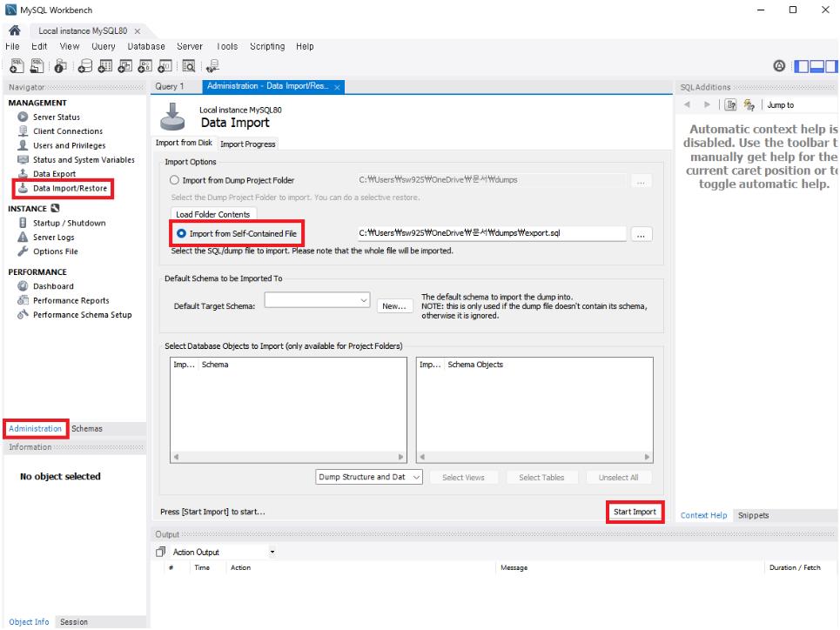Click the reconnect to DBMS icon
840x630 pixels.
(212, 66)
